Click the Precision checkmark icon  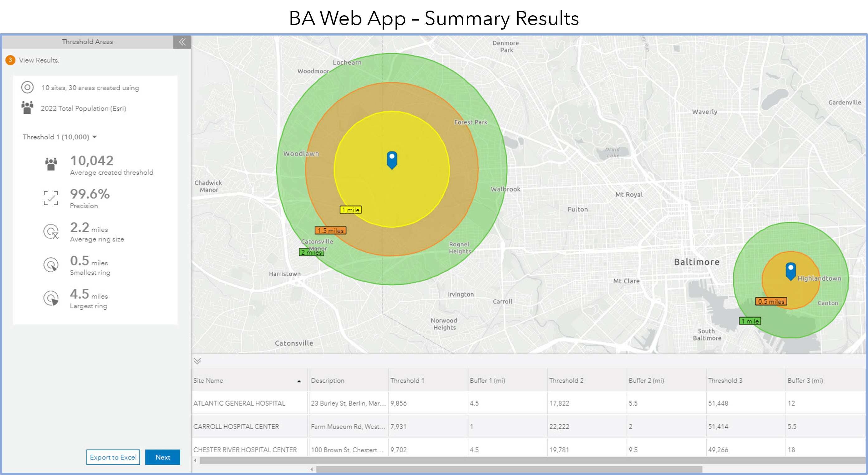click(51, 198)
